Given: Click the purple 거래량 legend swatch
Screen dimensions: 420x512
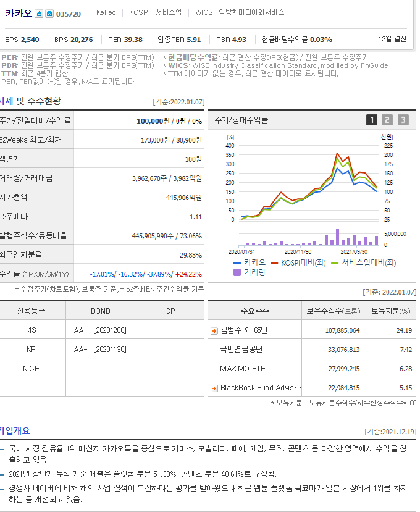Looking at the screenshot, I should [237, 272].
